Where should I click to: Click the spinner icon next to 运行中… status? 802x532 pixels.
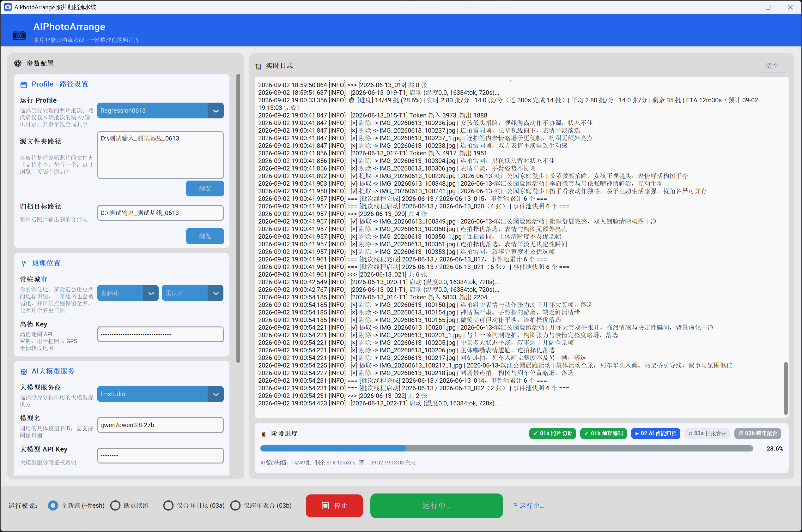point(515,505)
